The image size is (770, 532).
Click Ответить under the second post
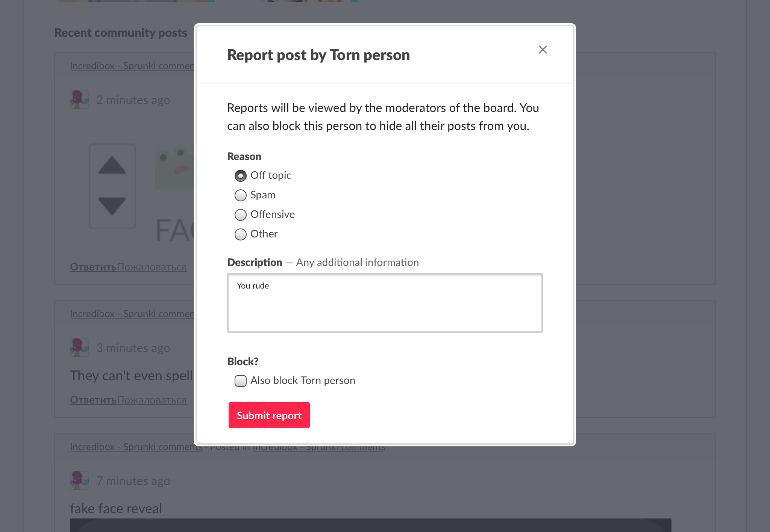click(x=93, y=400)
